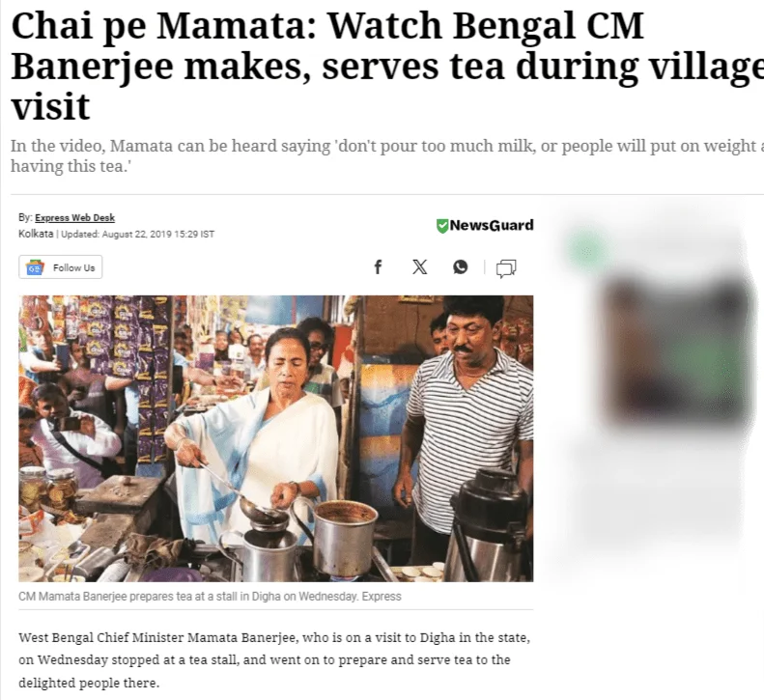Click the 'By:' byline label

[x=25, y=218]
